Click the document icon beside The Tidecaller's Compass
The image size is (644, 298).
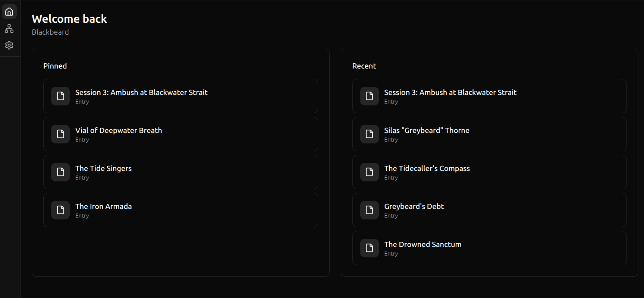[369, 172]
